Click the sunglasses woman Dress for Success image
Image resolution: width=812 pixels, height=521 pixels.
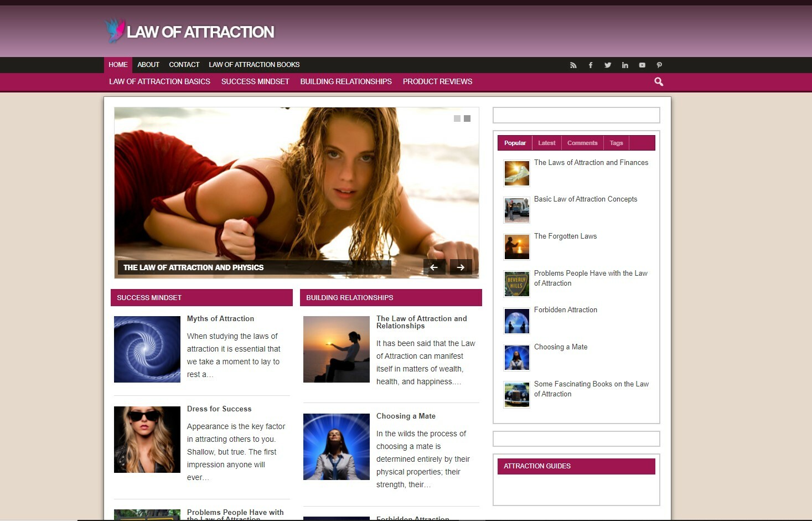(147, 440)
